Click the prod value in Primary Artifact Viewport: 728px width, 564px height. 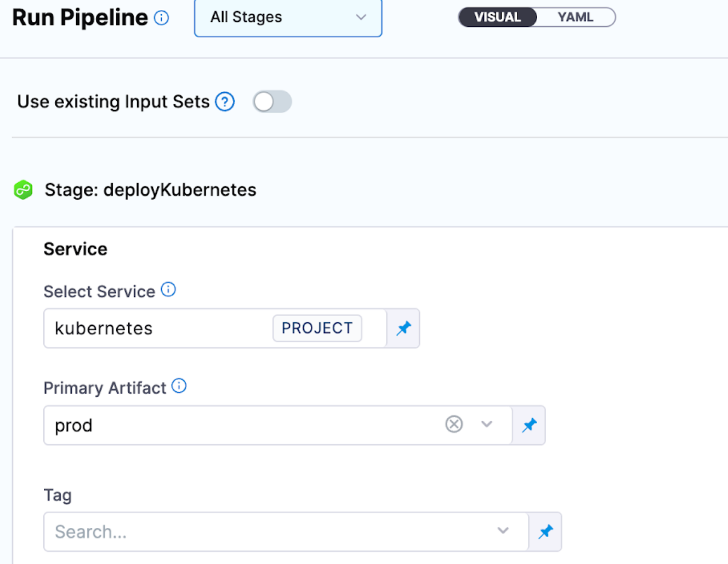click(74, 426)
